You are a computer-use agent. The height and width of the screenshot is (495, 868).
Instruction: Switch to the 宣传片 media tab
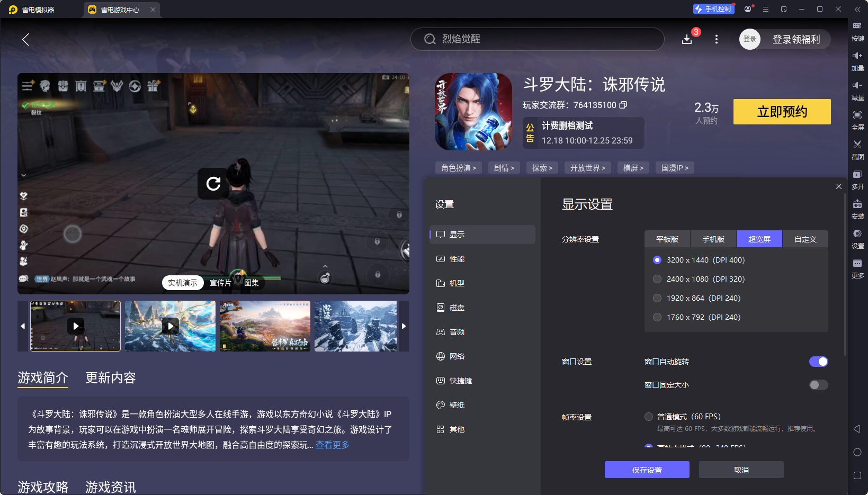tap(220, 282)
